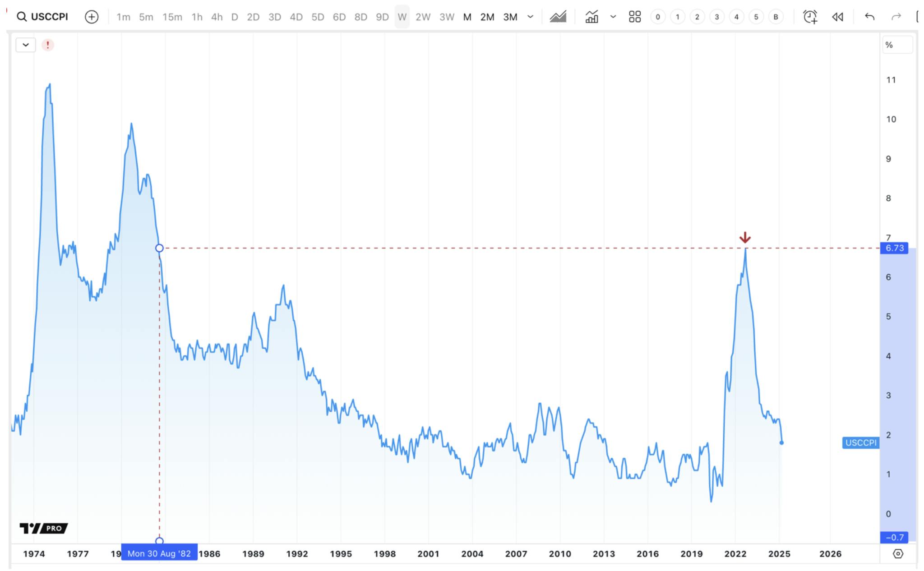The height and width of the screenshot is (571, 924).
Task: Select chart layout number 2
Action: tap(697, 17)
